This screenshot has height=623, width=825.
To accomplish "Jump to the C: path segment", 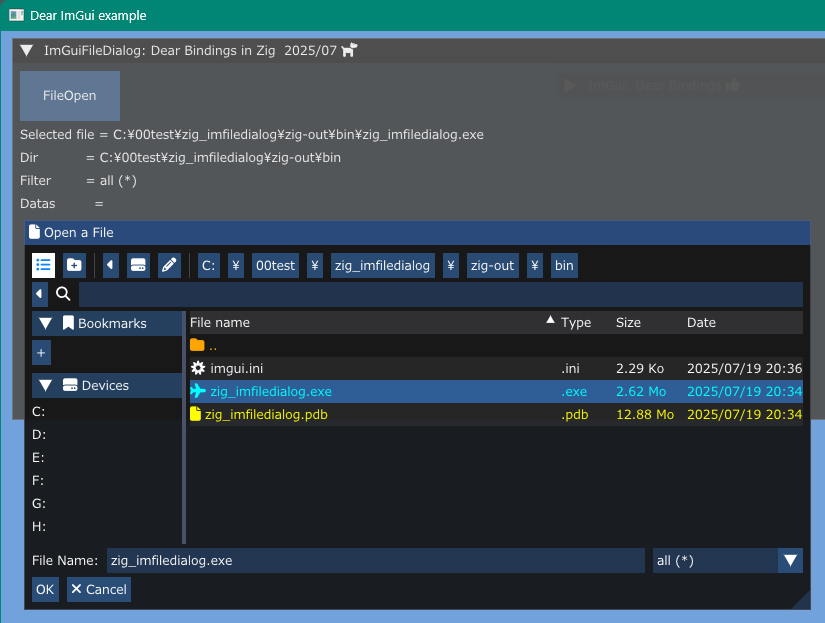I will click(209, 265).
